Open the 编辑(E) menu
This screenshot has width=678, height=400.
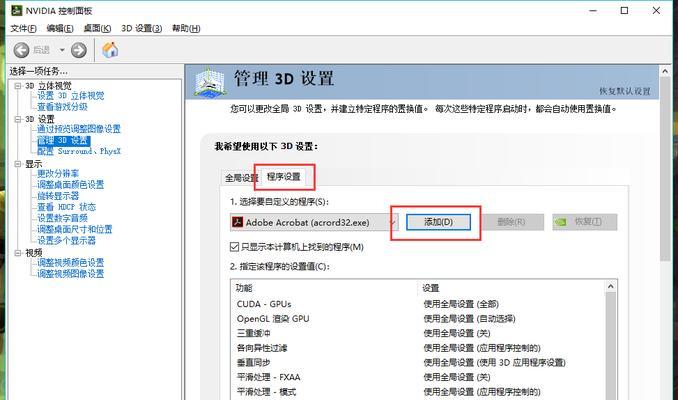click(x=60, y=29)
